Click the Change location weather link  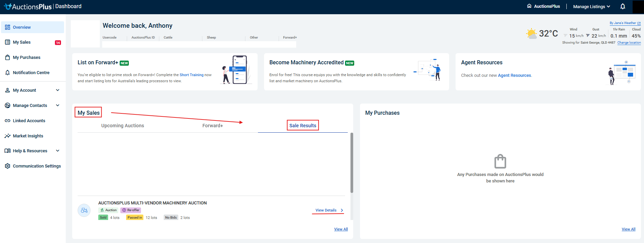629,43
